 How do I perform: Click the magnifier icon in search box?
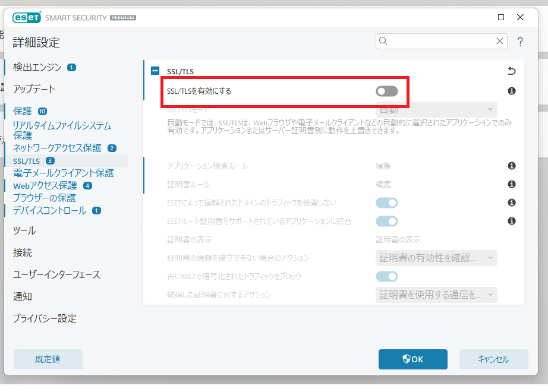tap(383, 41)
